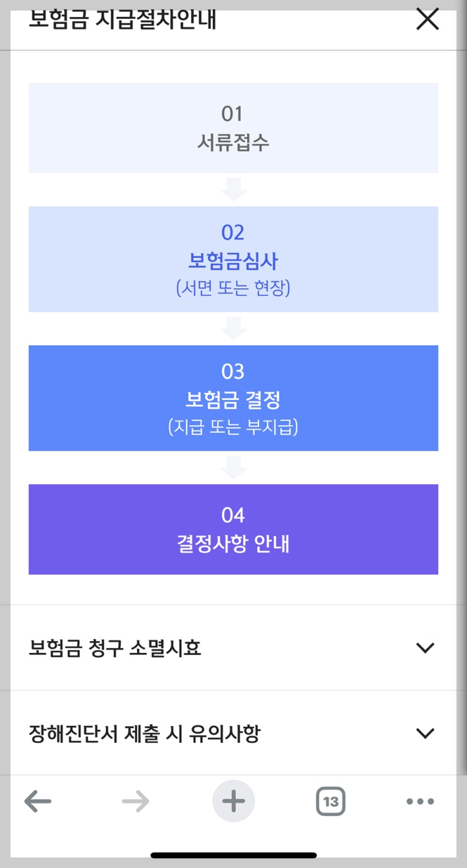Tap the home indicator bar at bottom
The height and width of the screenshot is (868, 467).
point(233,855)
